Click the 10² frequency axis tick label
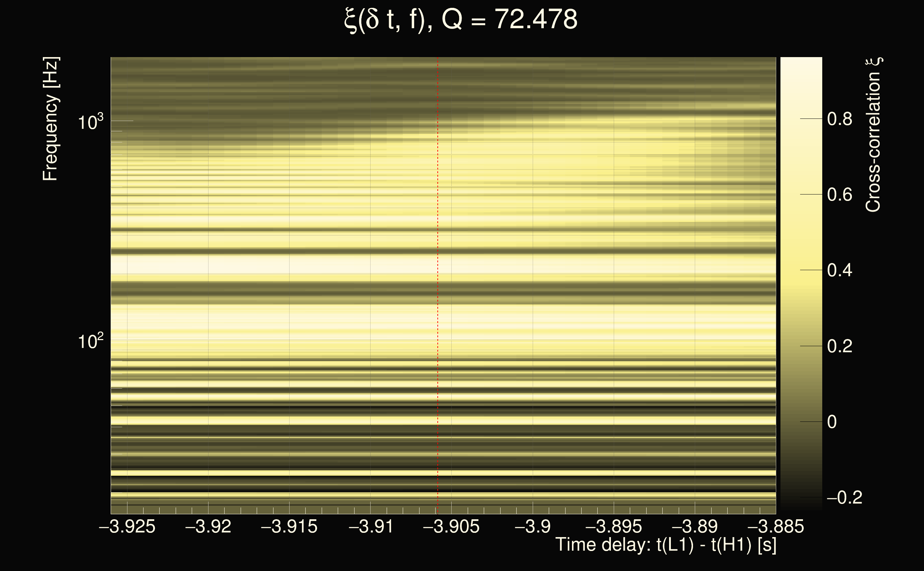Viewport: 924px width, 571px height. (x=90, y=341)
